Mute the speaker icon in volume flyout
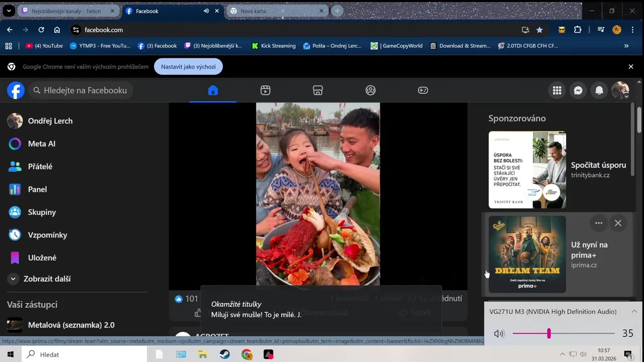Viewport: 644px width, 362px height. pos(499,333)
